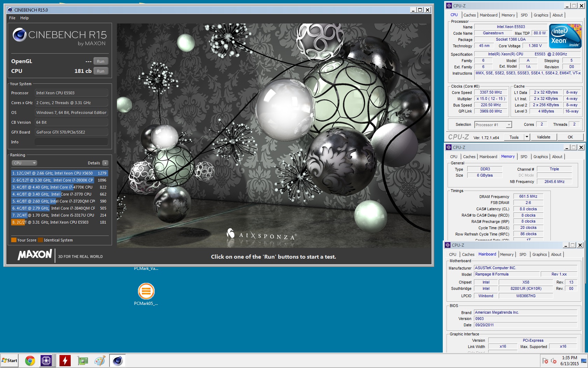Screen dimensions: 588x368
Task: Select ranking row Core i7-4770K
Action: coord(59,187)
